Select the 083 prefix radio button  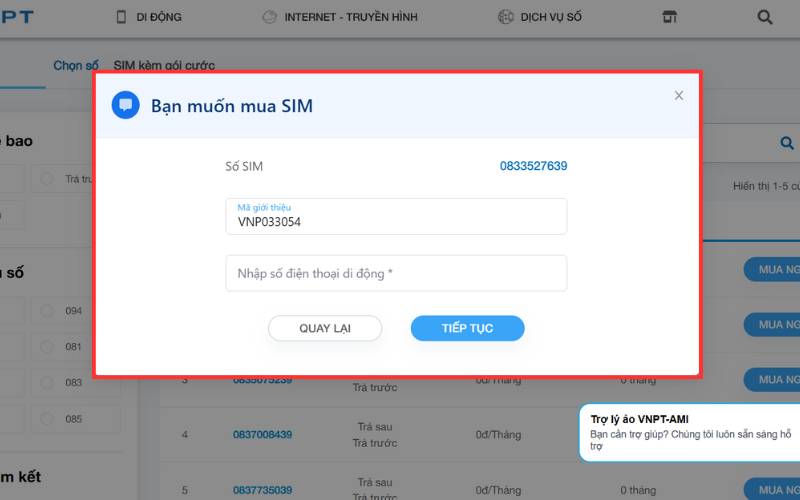click(46, 382)
